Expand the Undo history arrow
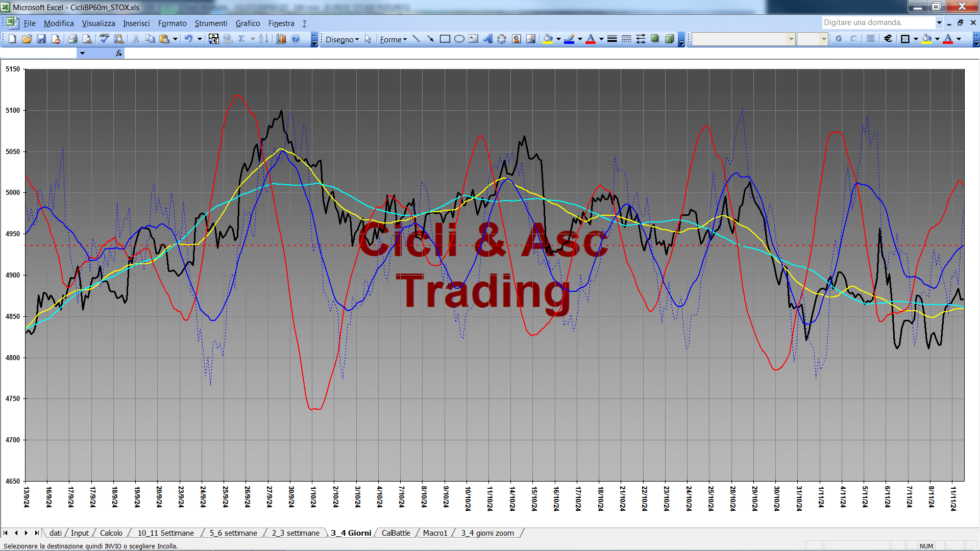This screenshot has height=551, width=980. pyautogui.click(x=200, y=39)
